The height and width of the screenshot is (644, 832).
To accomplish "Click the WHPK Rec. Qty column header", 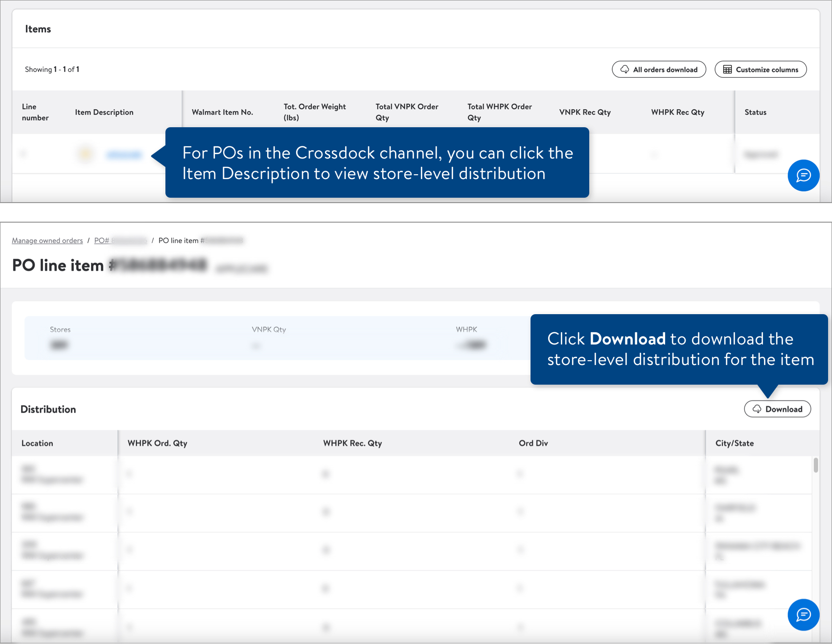I will 353,443.
